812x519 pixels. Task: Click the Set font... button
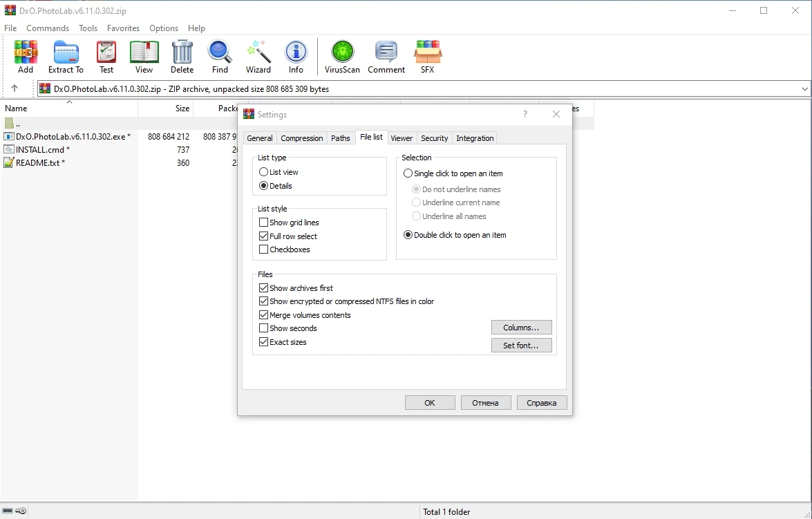(x=521, y=346)
